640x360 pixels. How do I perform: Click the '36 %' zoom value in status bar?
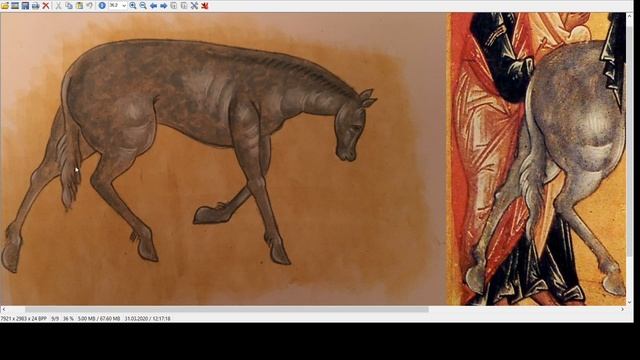[x=68, y=318]
